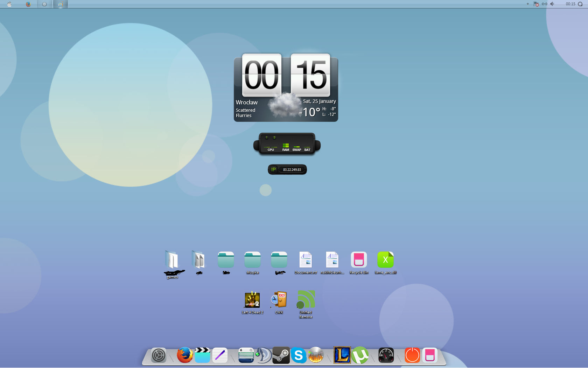Open the black gauge dashboard icon in dock
The width and height of the screenshot is (588, 368).
coord(386,355)
